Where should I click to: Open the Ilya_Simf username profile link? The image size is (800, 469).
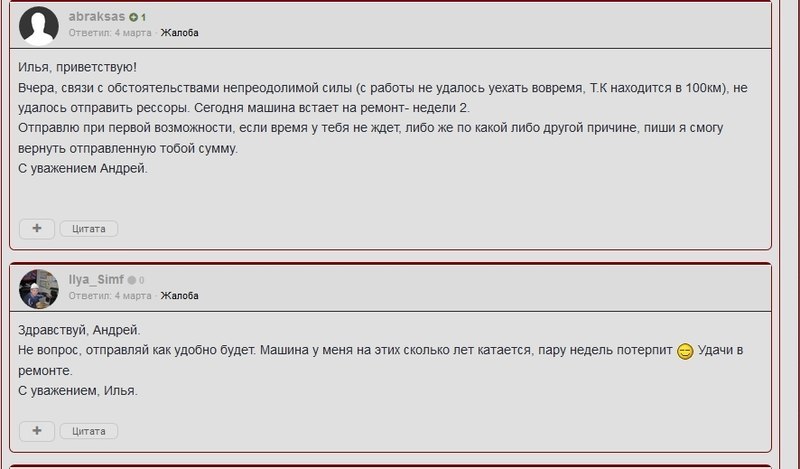(x=96, y=280)
